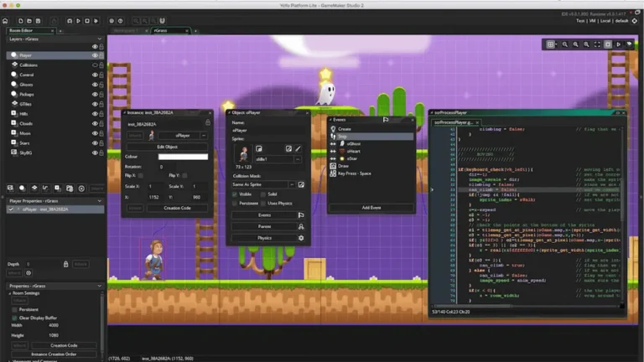Create new layer folder icon
Screen dimensions: 644x362
70,189
